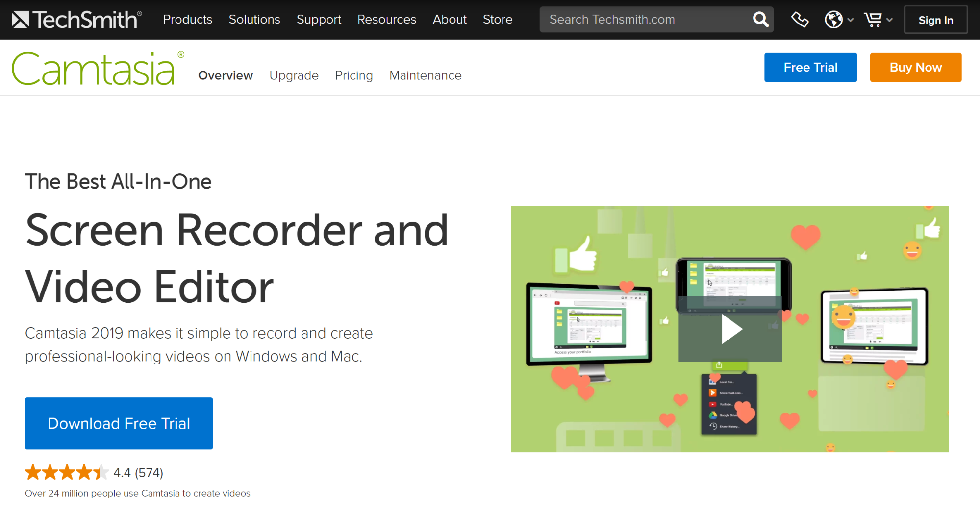Click Download Free Trial button
980x510 pixels.
pos(119,423)
